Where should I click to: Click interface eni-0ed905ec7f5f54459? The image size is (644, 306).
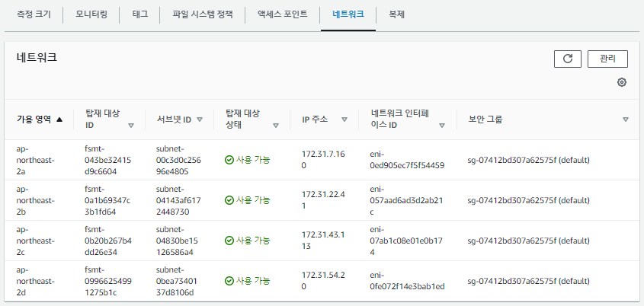[x=407, y=160]
